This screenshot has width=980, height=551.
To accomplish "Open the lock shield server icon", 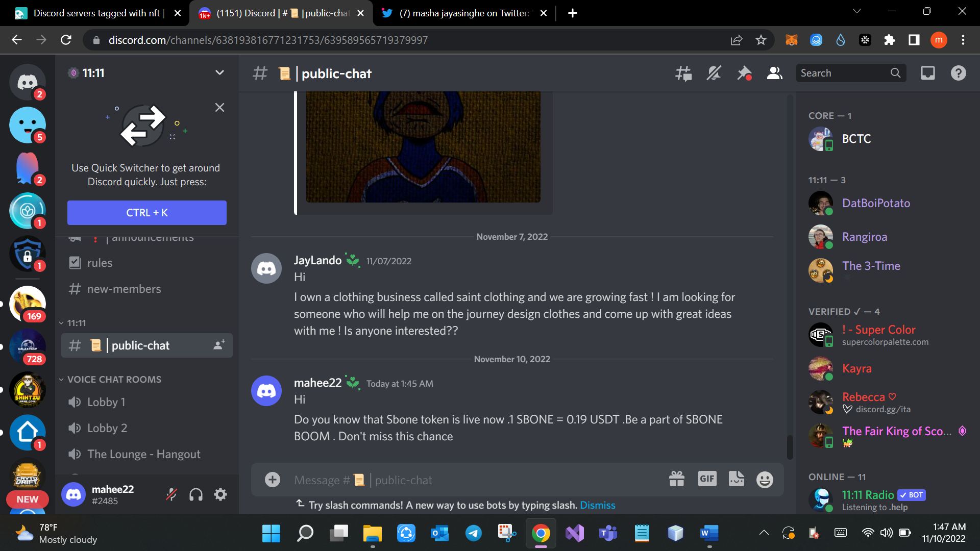I will coord(28,254).
